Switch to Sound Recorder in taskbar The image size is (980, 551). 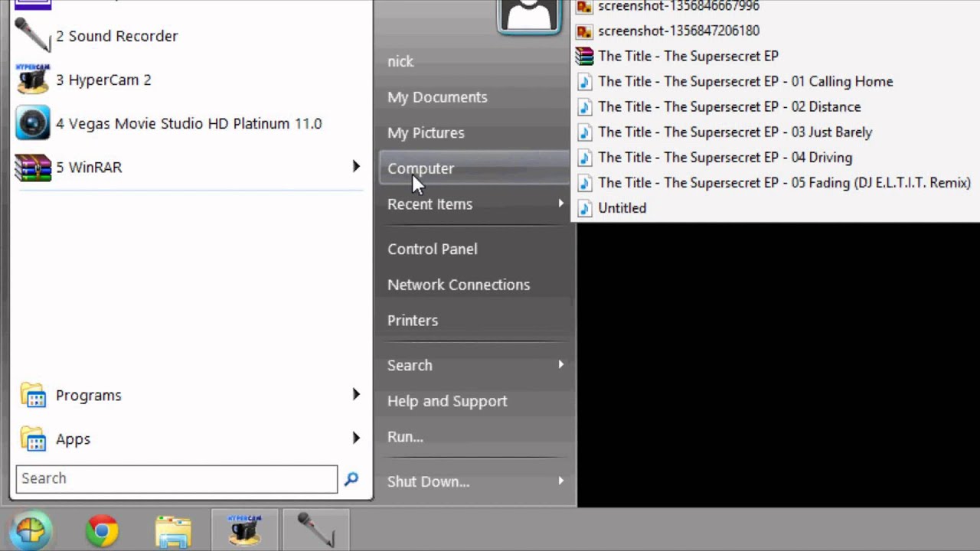315,530
